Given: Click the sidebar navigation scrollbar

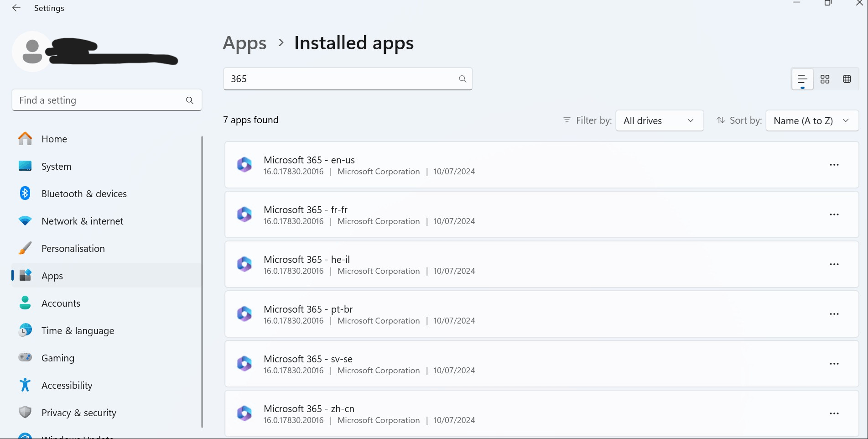Looking at the screenshot, I should point(202,282).
